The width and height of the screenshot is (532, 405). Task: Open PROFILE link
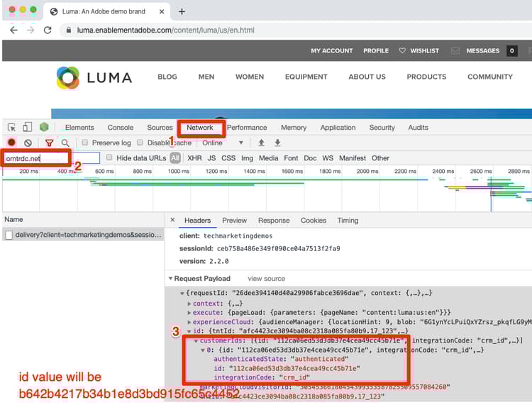(376, 50)
